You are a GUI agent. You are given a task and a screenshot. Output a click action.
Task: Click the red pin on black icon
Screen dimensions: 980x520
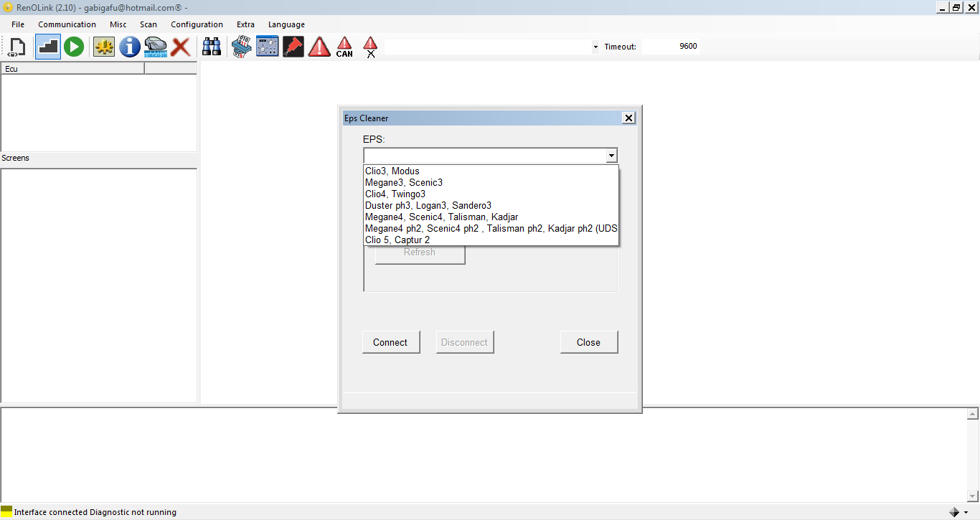point(293,47)
